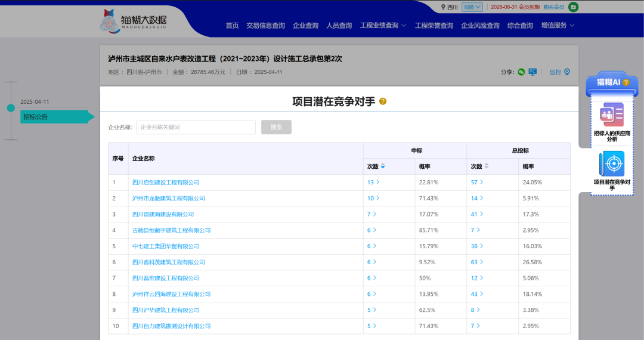Go to 首页 in navigation
This screenshot has width=644, height=340.
tap(232, 26)
